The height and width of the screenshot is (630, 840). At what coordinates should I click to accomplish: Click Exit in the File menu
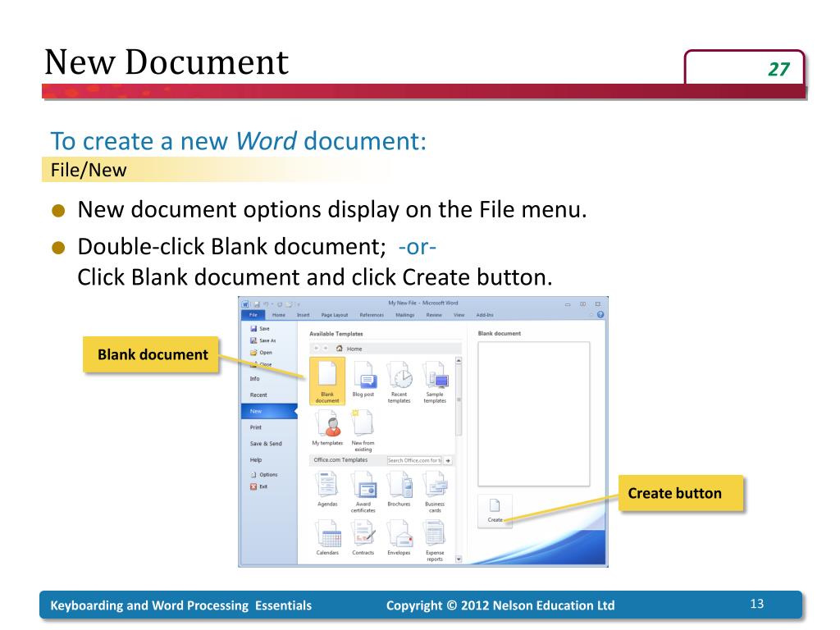[259, 486]
